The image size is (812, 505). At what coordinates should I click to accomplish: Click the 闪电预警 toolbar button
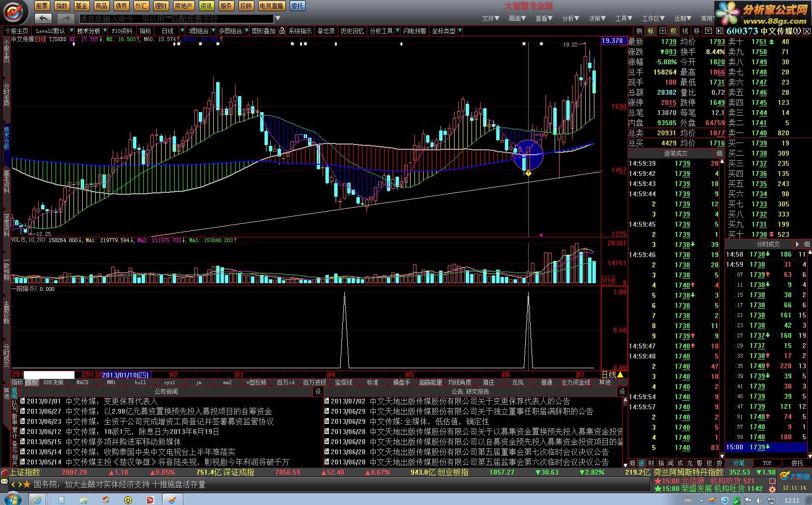415,31
